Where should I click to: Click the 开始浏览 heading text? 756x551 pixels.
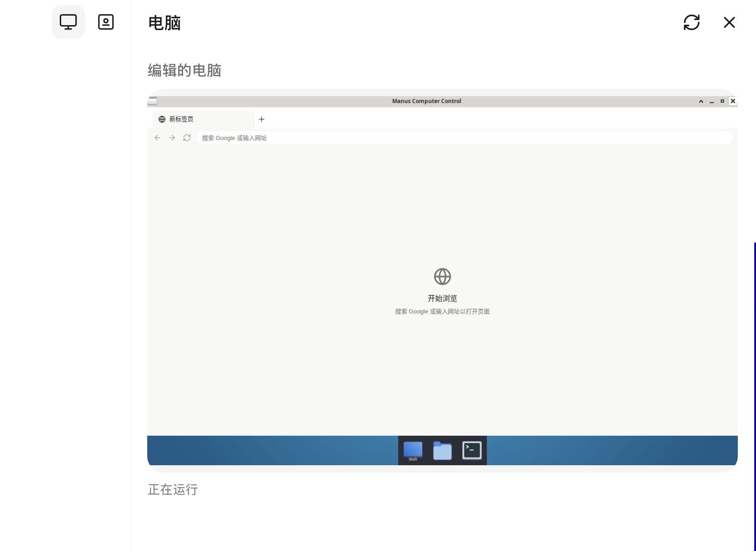click(442, 298)
